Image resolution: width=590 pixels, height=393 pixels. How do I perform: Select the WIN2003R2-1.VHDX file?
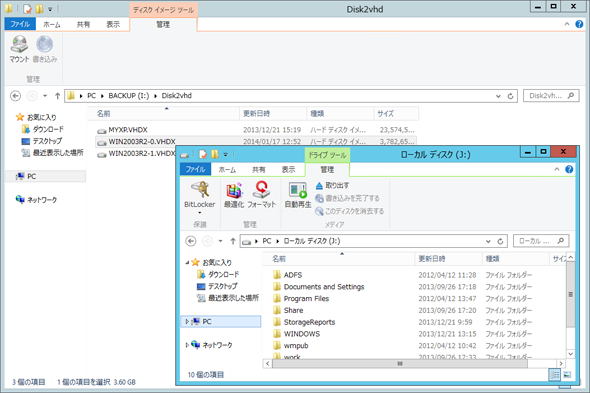tap(136, 154)
